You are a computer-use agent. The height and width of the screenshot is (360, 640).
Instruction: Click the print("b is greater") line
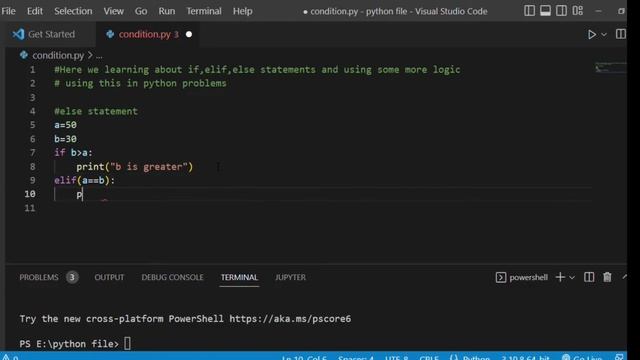click(x=134, y=167)
